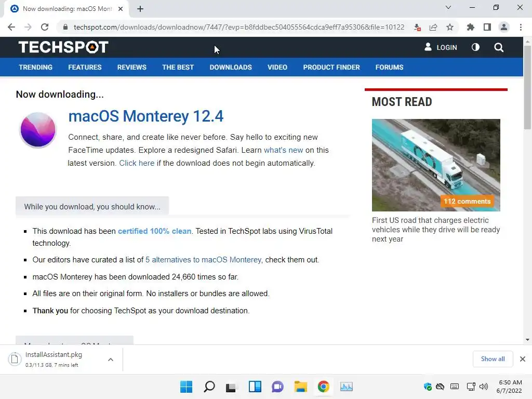Click the macOS Monterey app icon
The height and width of the screenshot is (399, 532).
(x=37, y=130)
